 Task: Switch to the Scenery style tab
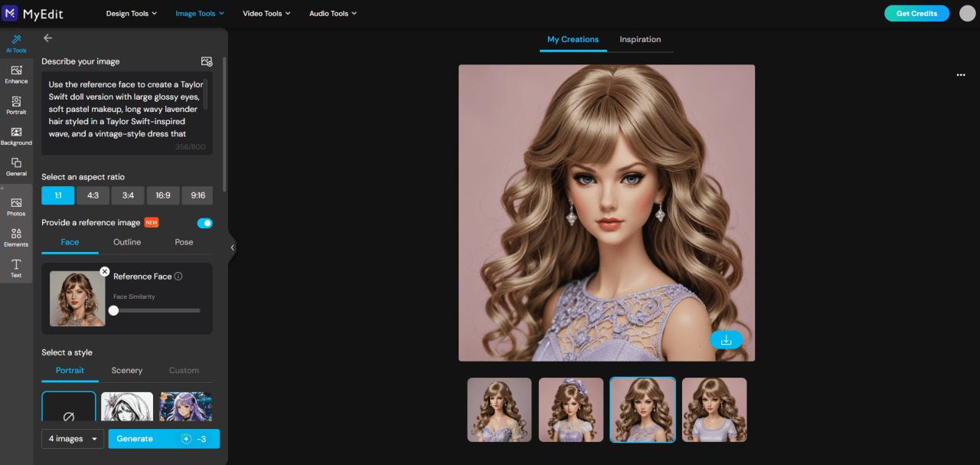(126, 370)
